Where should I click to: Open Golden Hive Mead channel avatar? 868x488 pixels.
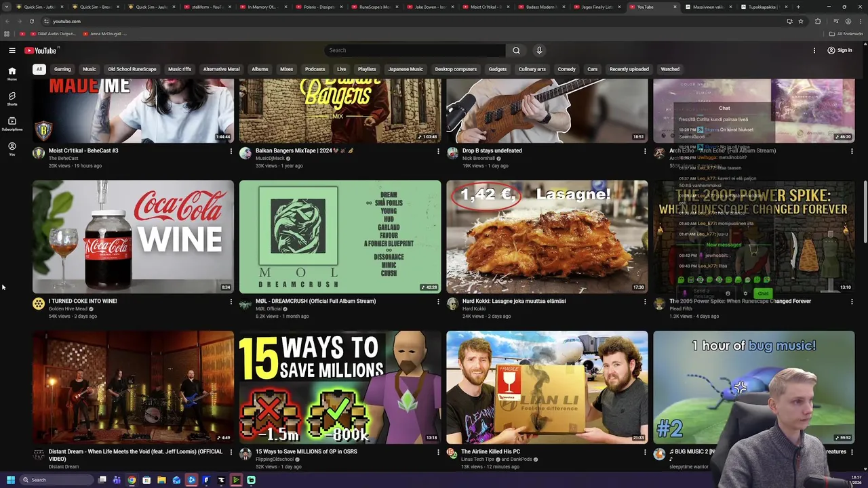point(39,304)
